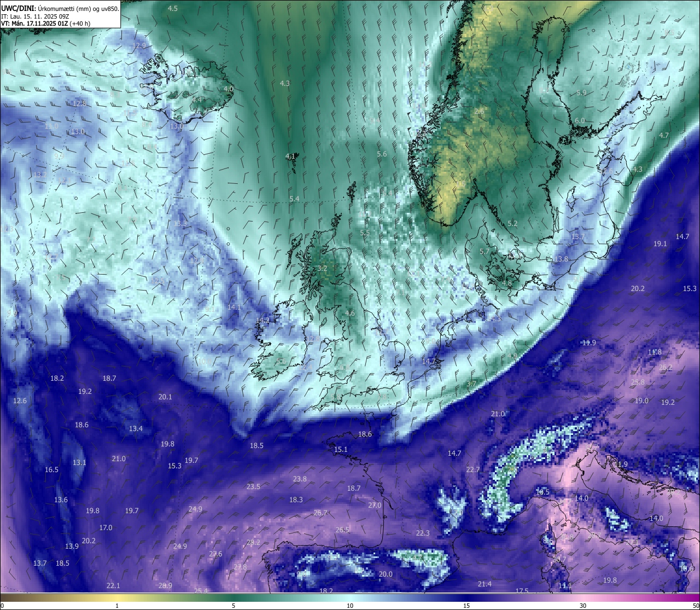Click the 20.1 value on the map
This screenshot has width=700, height=610.
click(165, 397)
